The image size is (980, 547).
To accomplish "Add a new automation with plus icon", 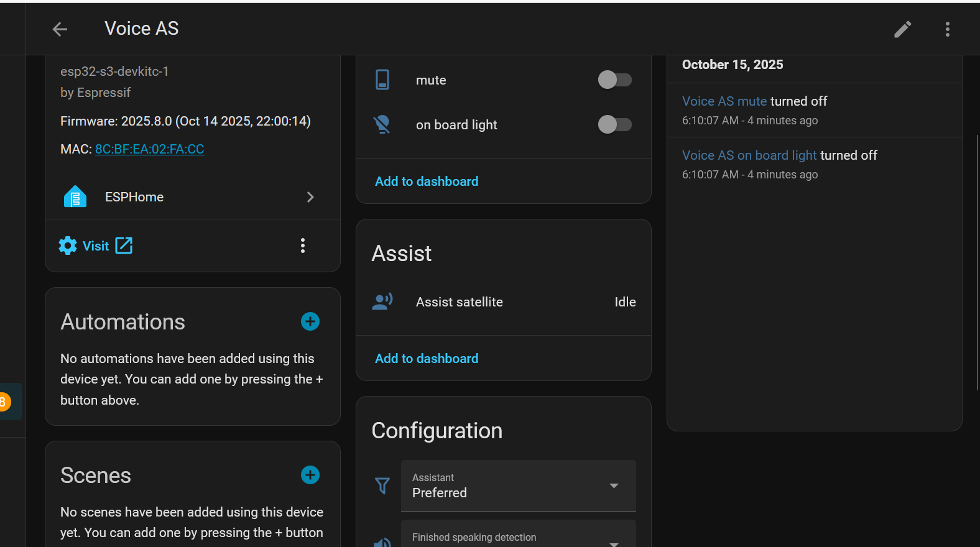I will pos(310,321).
